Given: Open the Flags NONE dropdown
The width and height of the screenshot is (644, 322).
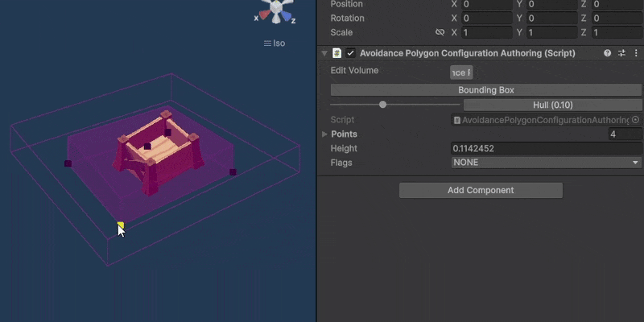Looking at the screenshot, I should (546, 163).
